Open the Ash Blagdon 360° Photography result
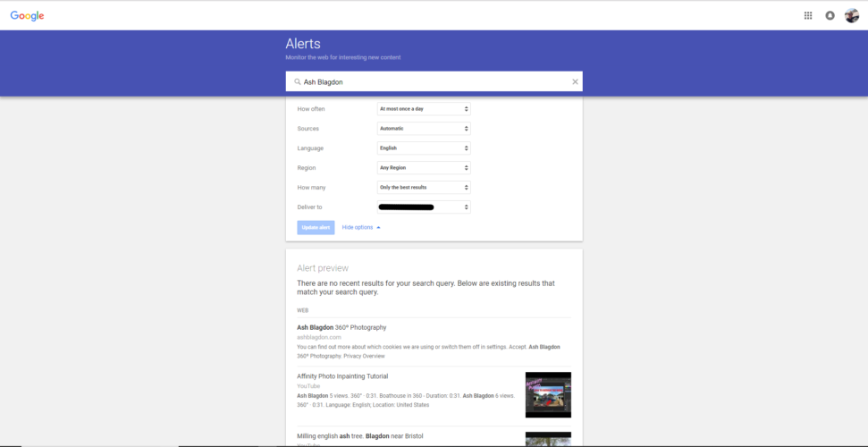 click(x=341, y=327)
